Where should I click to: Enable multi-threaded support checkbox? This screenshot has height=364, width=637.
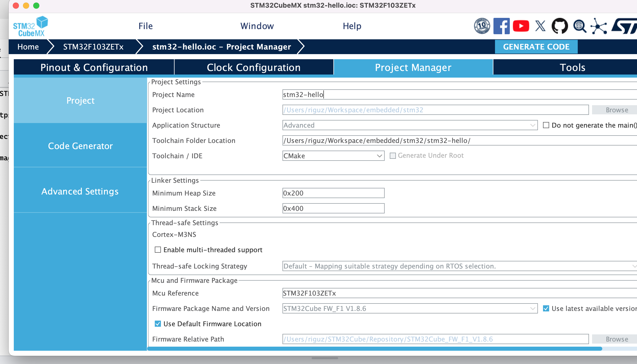(x=158, y=250)
